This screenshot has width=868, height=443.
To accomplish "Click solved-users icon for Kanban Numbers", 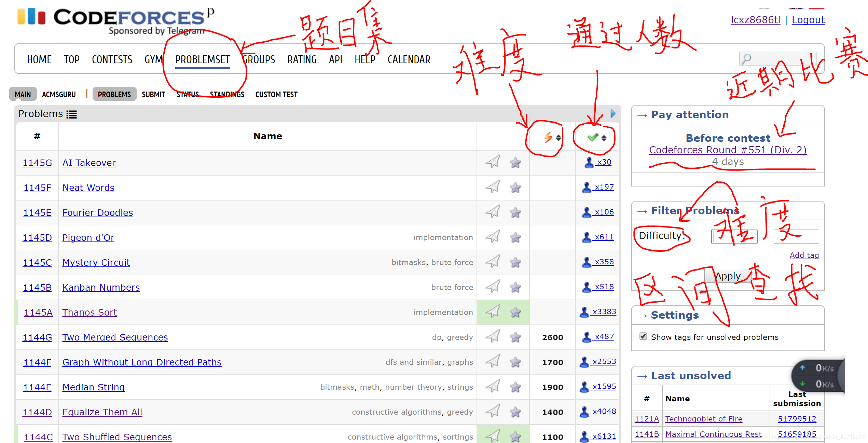I will [x=587, y=287].
